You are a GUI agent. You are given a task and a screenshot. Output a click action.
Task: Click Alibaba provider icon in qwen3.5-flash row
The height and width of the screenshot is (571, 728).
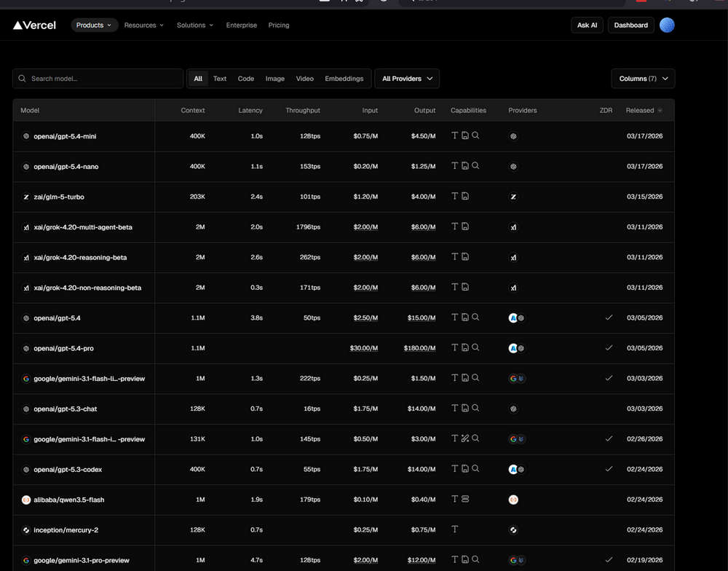click(513, 500)
